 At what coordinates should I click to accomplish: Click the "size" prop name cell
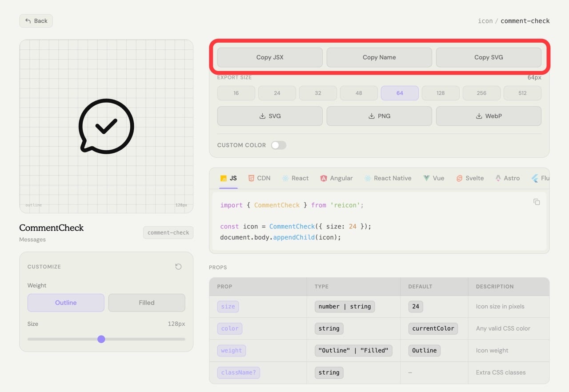coord(228,307)
